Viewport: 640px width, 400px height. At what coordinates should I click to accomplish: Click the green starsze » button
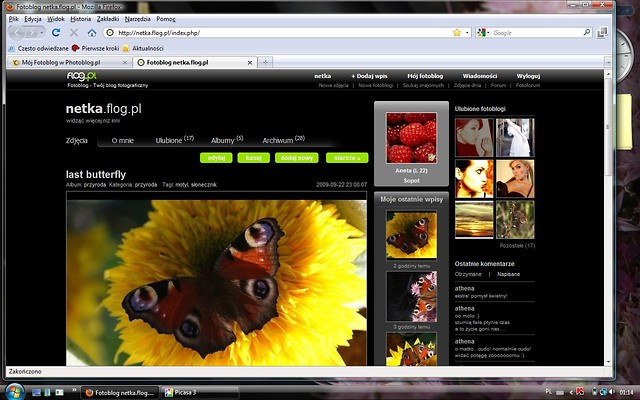click(x=347, y=158)
